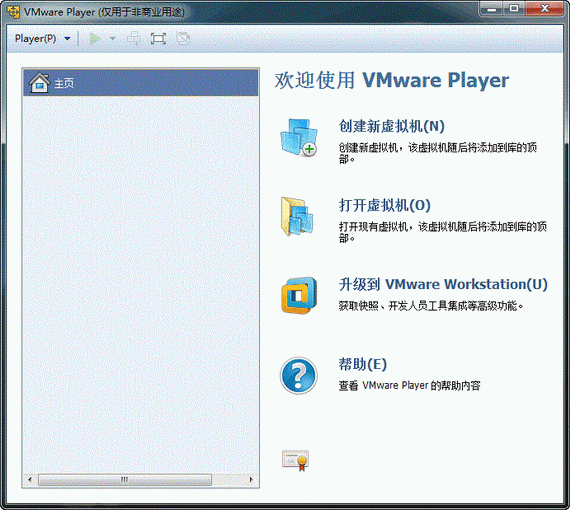Screen dimensions: 570x510
Task: Click description text under 创建新虚拟机(N)
Action: (x=438, y=153)
